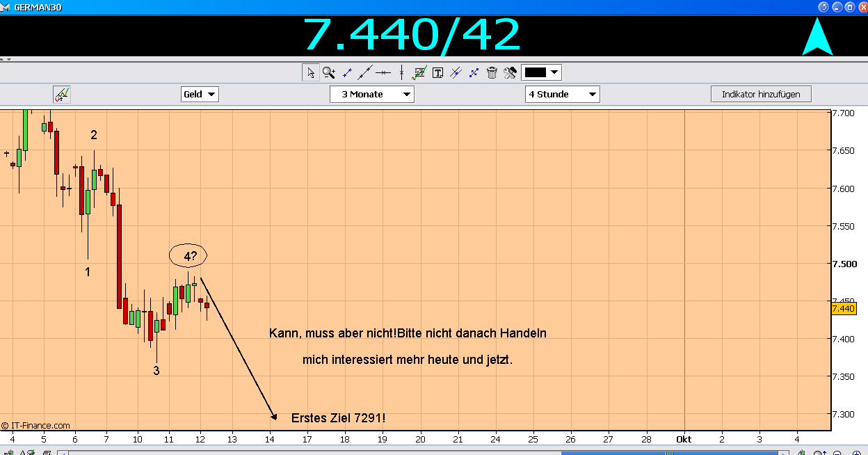Select the dashed arrow line tool

click(474, 72)
